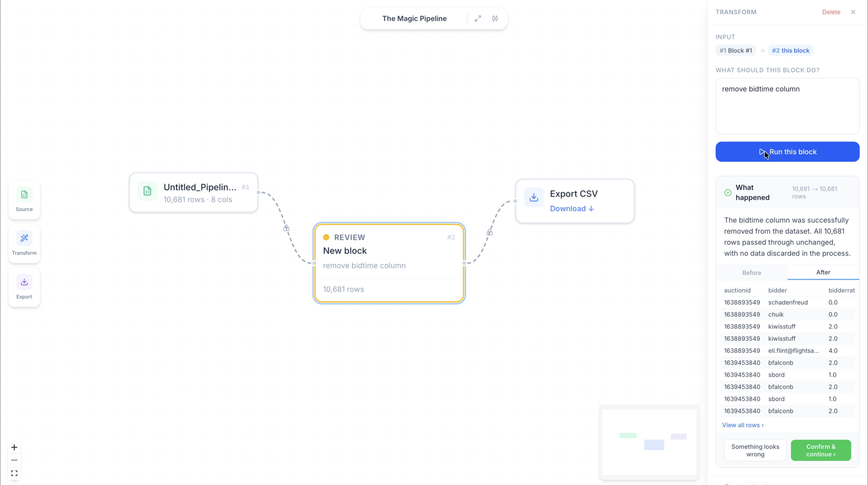Switch to the Before tab
The image size is (868, 485).
(x=751, y=273)
